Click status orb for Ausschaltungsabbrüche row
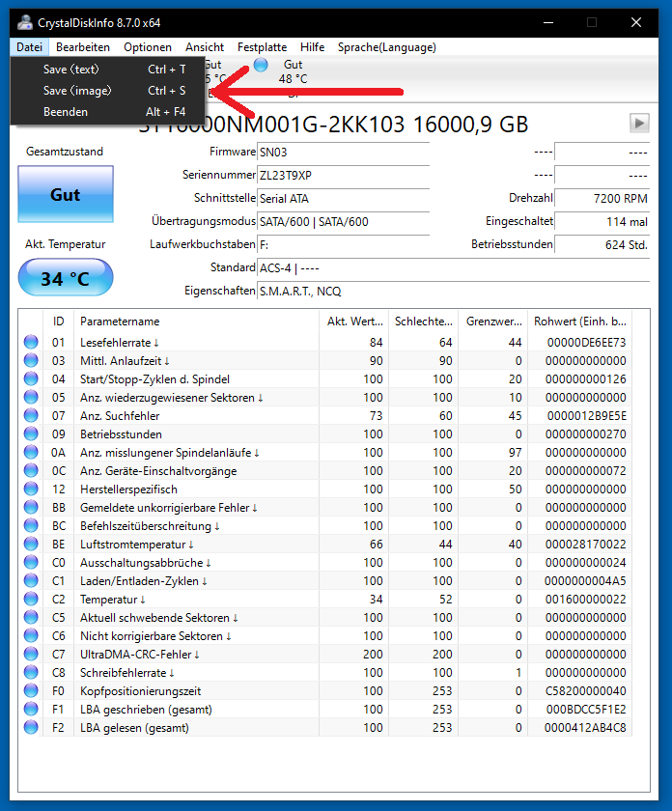672x811 pixels. click(31, 562)
